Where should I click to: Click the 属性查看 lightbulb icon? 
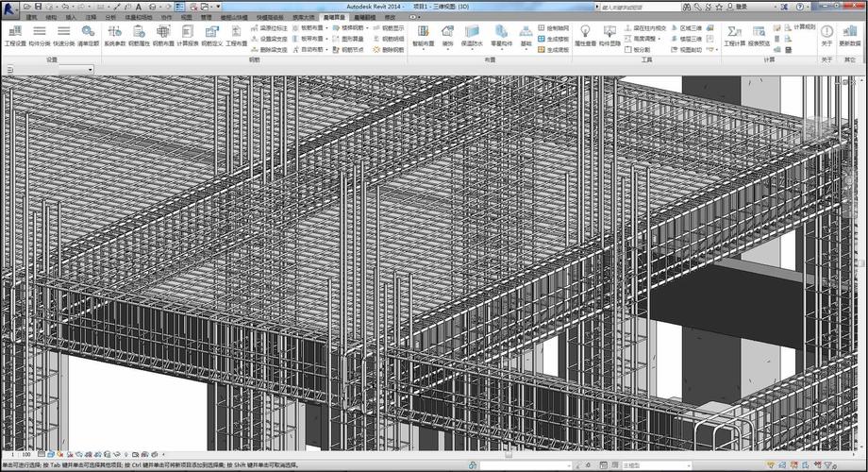[x=585, y=31]
